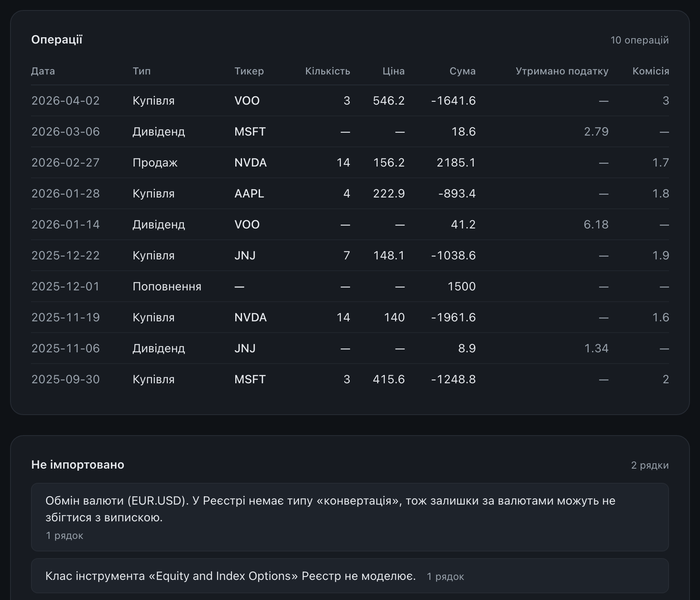700x600 pixels.
Task: Click the "Поповнення" type cell
Action: (167, 287)
